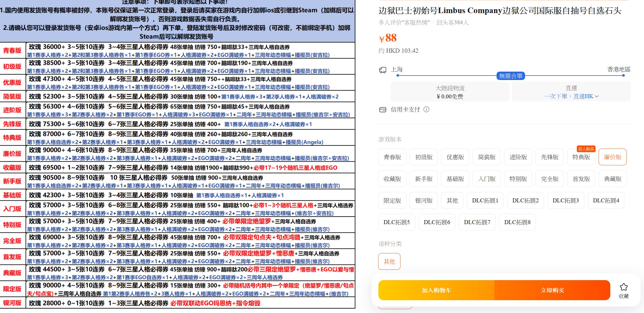This screenshot has height=313, width=644.
Task: Click the favorite star icon
Action: tap(624, 287)
